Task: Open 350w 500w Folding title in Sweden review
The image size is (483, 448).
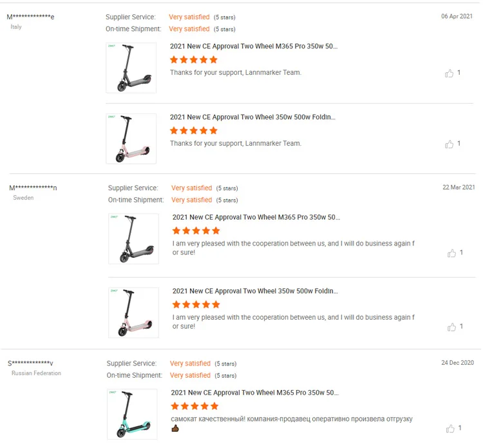Action: (x=255, y=291)
